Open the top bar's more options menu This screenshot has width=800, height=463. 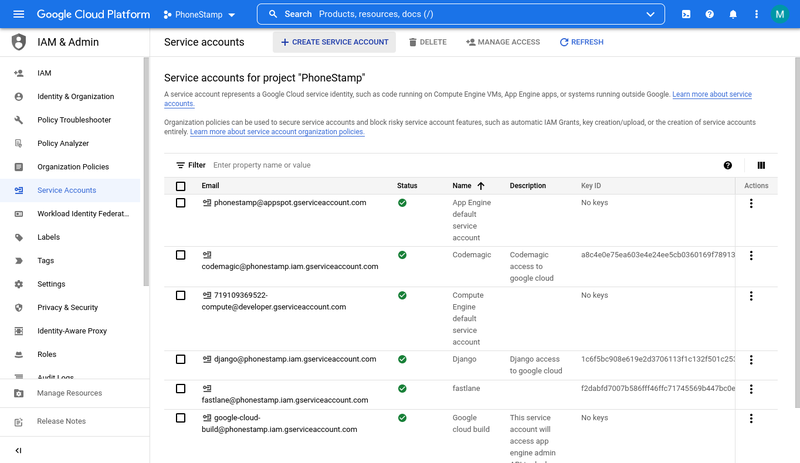[x=756, y=14]
